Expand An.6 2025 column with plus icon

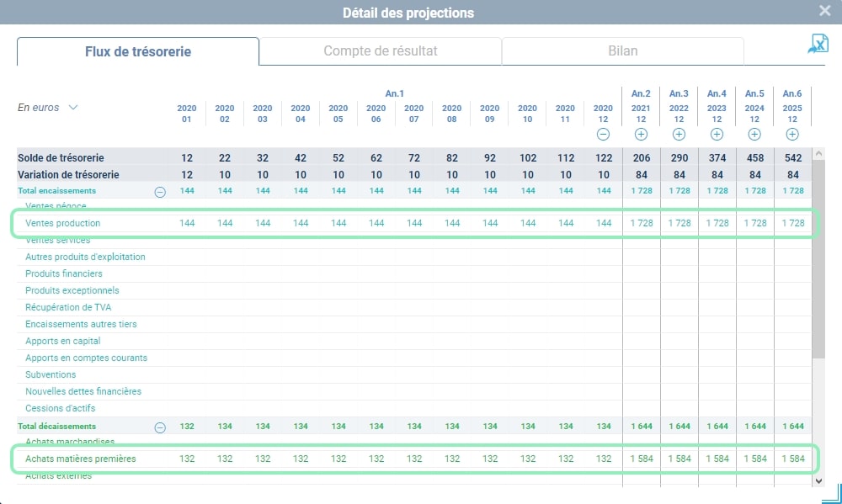pyautogui.click(x=792, y=135)
